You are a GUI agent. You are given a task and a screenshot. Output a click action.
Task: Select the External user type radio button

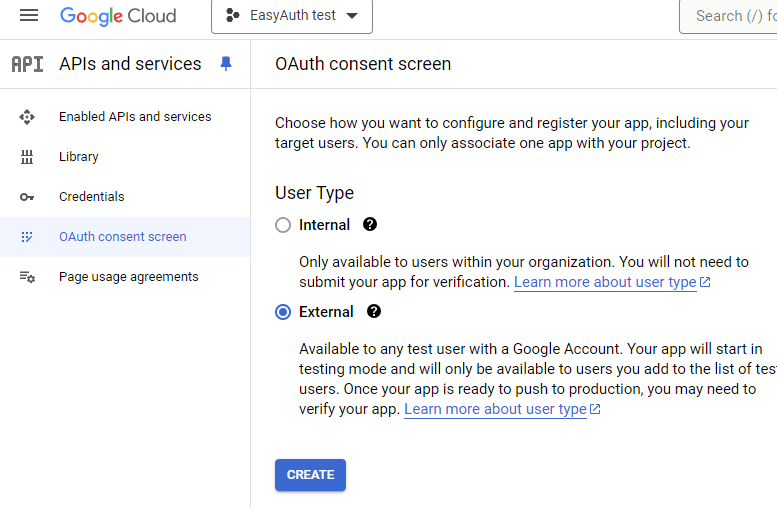(x=283, y=312)
